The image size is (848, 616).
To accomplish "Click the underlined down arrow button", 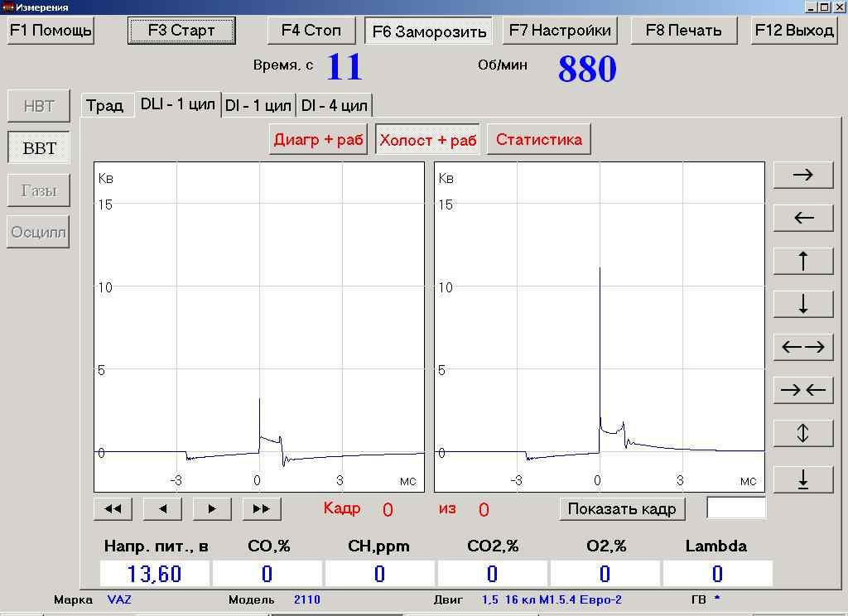I will pyautogui.click(x=803, y=479).
